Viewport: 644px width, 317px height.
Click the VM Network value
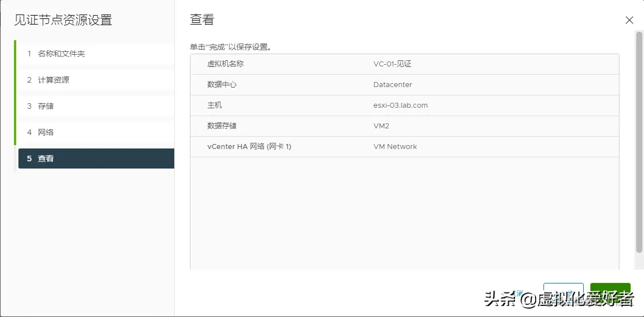(395, 147)
